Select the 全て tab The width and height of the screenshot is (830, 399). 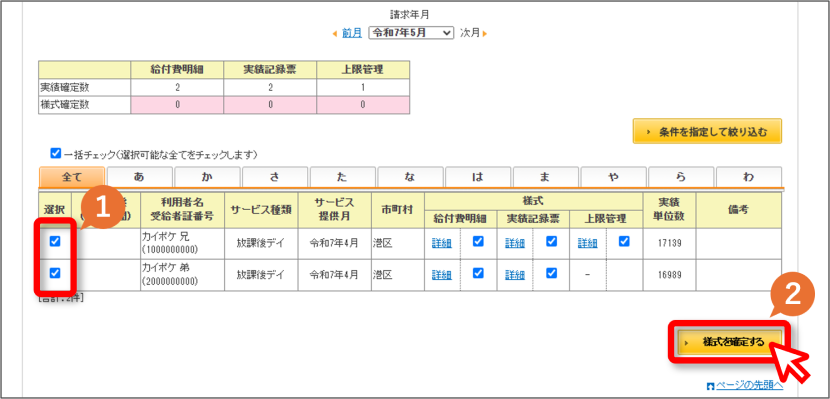point(71,177)
